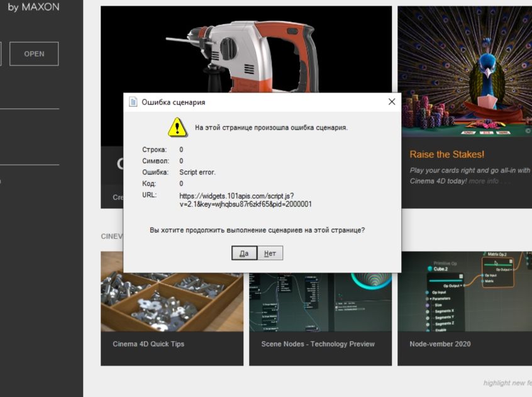Screen dimensions: 532x397
Task: Open the more info link under Raise the Stakes
Action: 484,181
